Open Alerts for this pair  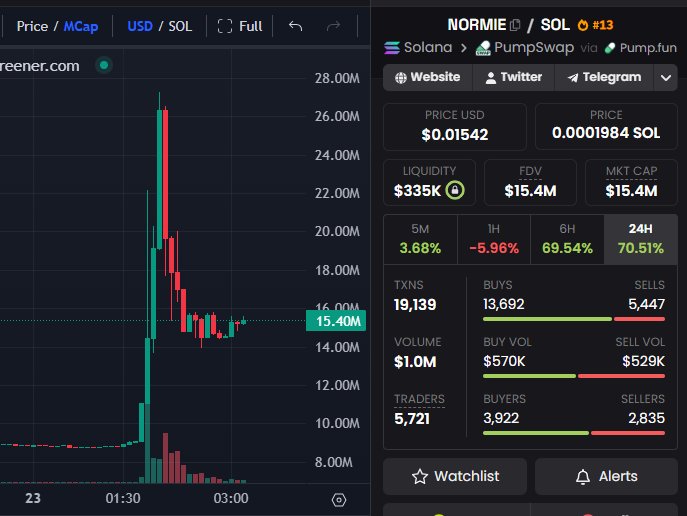pos(606,476)
